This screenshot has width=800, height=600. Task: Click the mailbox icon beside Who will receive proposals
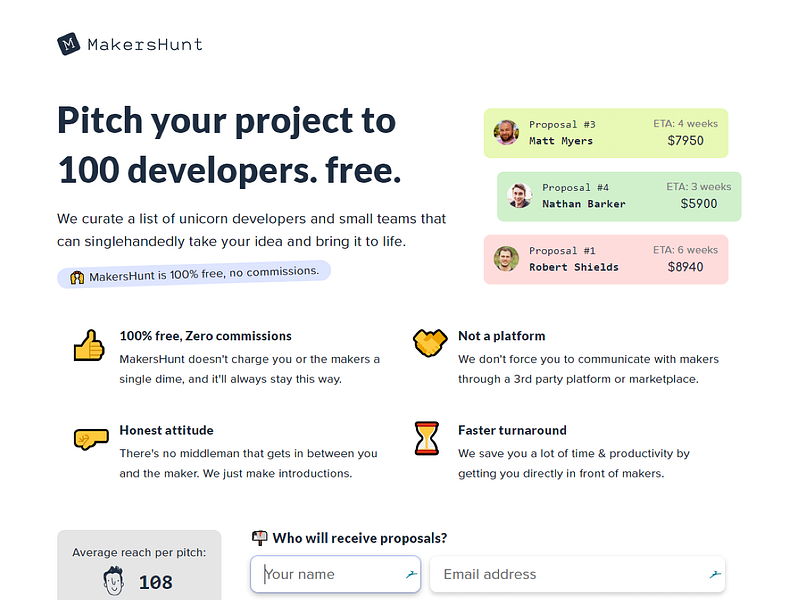(260, 537)
